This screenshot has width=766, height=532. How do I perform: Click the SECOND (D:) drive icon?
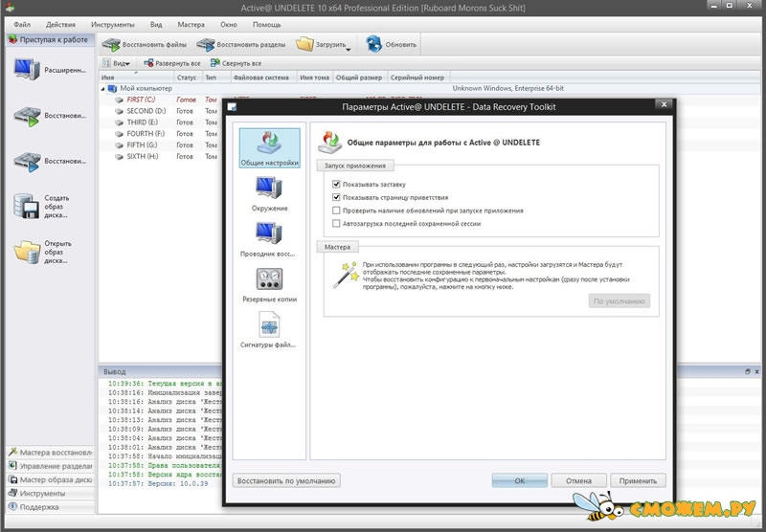(119, 111)
